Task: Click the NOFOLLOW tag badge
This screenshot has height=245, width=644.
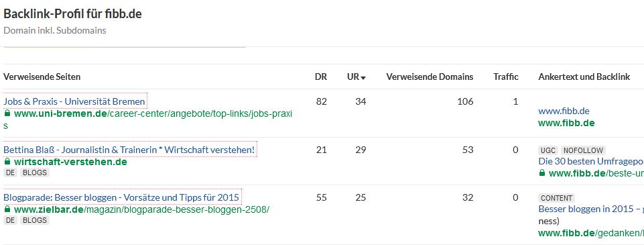Action: (x=582, y=150)
